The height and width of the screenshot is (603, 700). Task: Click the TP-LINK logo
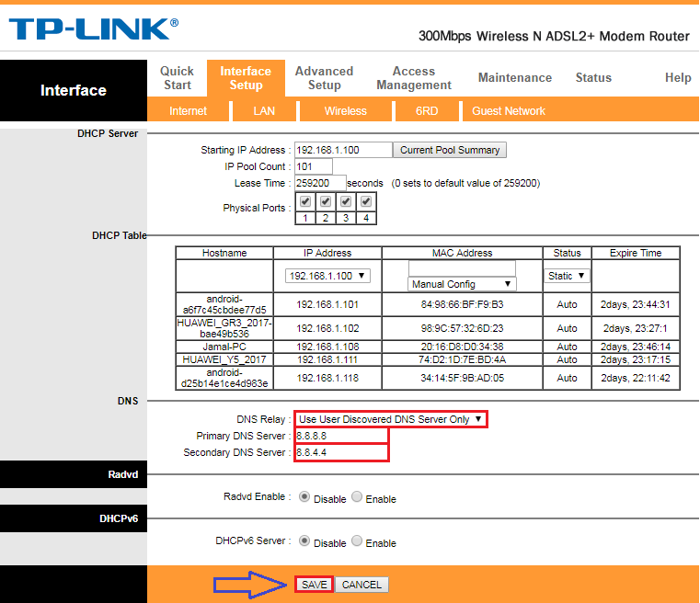(x=93, y=29)
